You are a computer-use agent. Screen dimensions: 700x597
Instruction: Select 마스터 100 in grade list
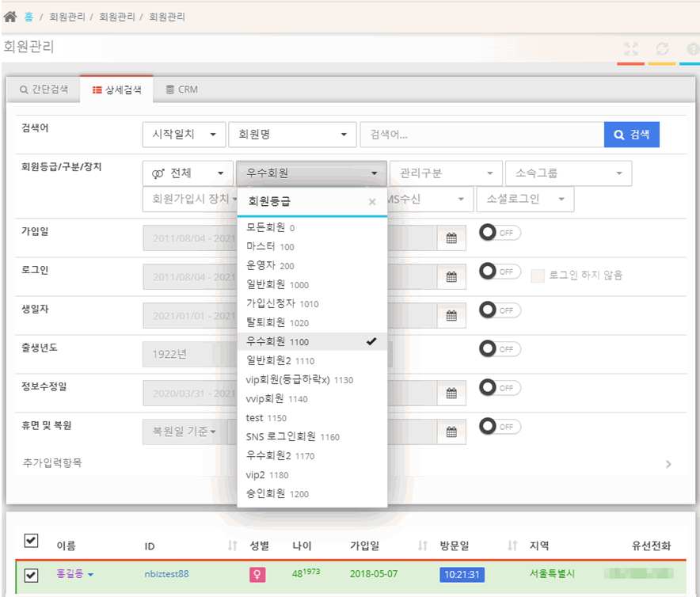[x=312, y=246]
